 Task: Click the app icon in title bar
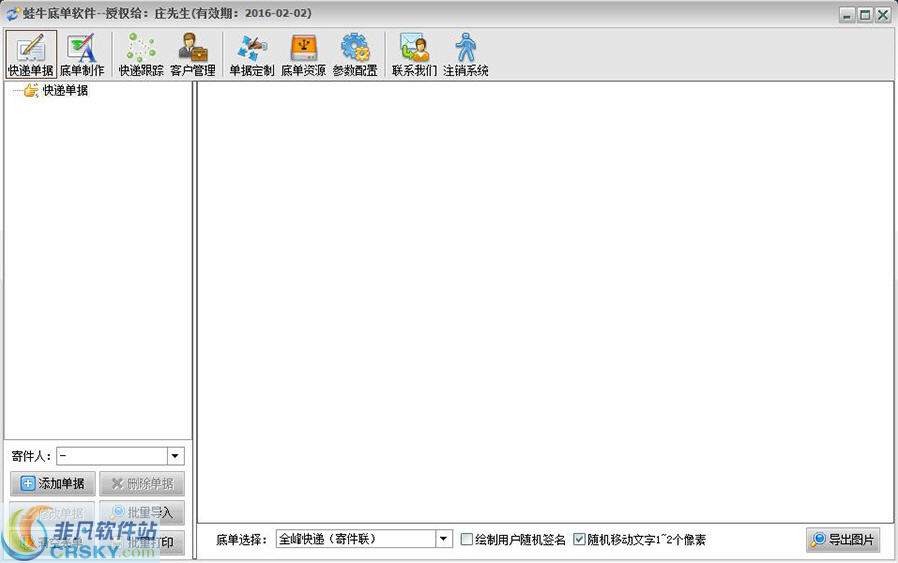pyautogui.click(x=13, y=13)
